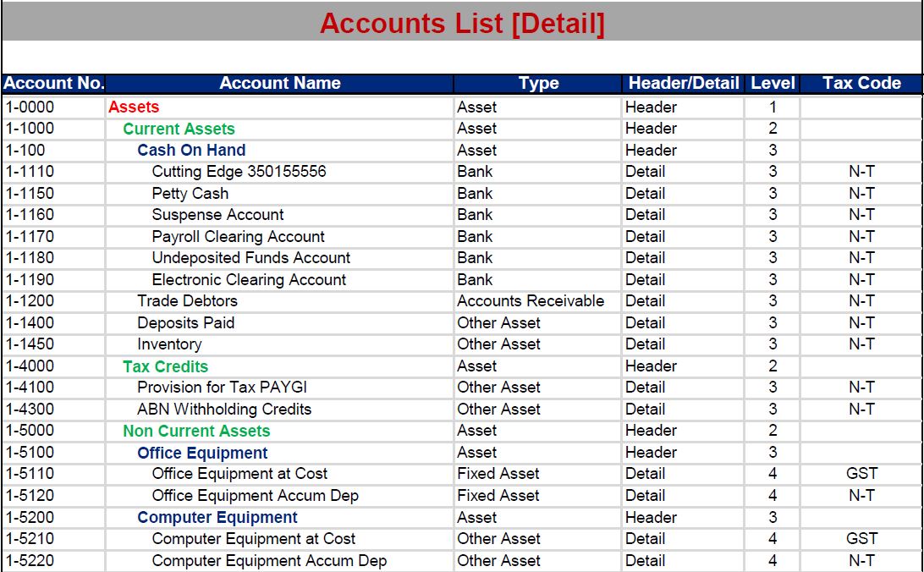Viewport: 924px width, 572px height.
Task: Select account number 1-1450
Action: click(x=30, y=344)
